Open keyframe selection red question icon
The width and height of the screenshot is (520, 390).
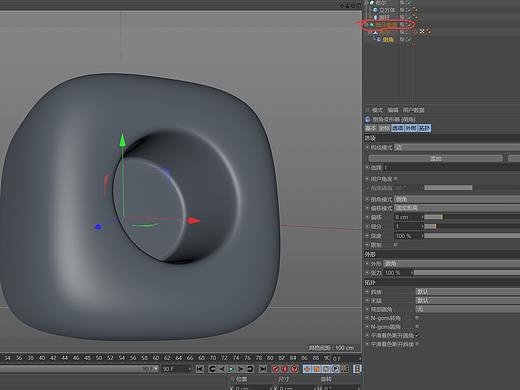coord(294,369)
